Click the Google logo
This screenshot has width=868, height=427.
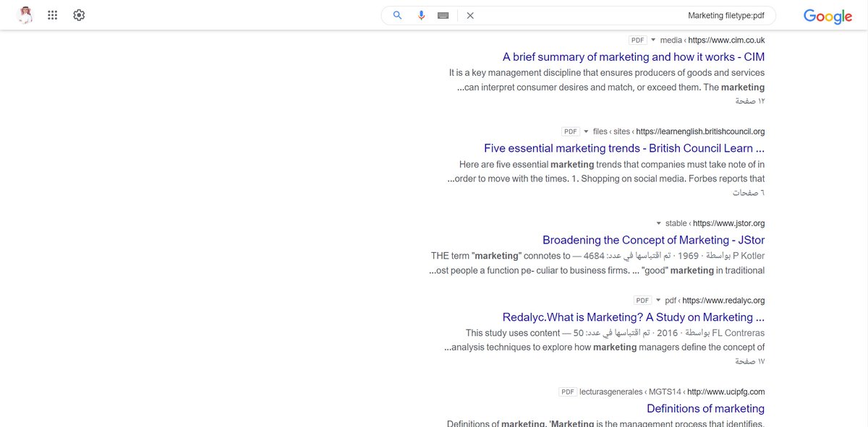(x=828, y=16)
